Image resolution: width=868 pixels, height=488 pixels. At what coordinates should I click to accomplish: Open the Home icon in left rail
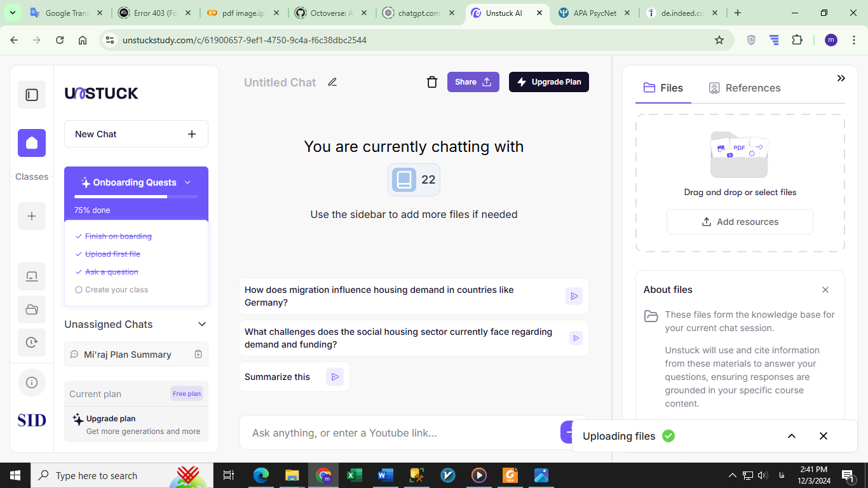click(32, 143)
